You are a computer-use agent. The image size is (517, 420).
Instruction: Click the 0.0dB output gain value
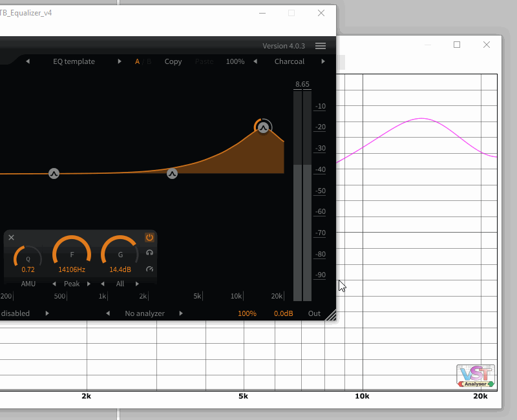pyautogui.click(x=283, y=313)
